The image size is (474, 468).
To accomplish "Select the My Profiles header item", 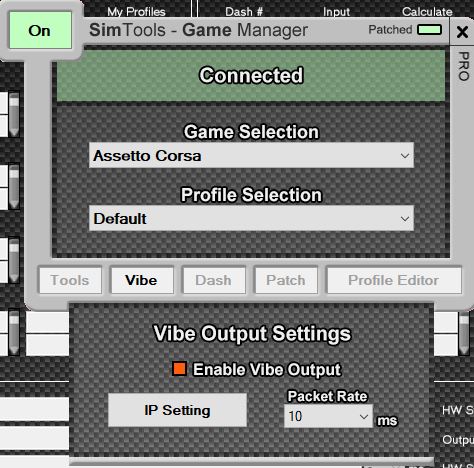I will point(136,12).
